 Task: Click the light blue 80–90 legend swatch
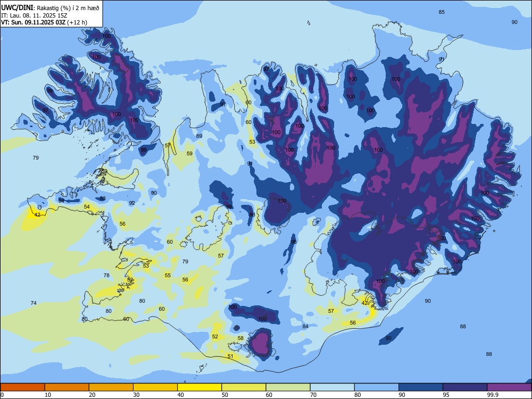[376, 387]
